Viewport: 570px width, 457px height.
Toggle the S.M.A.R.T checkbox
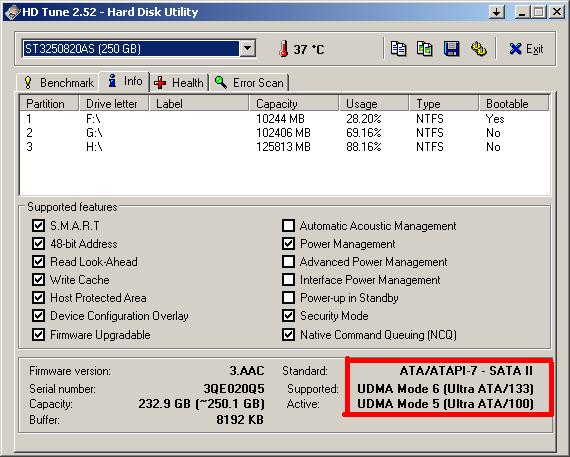click(39, 225)
